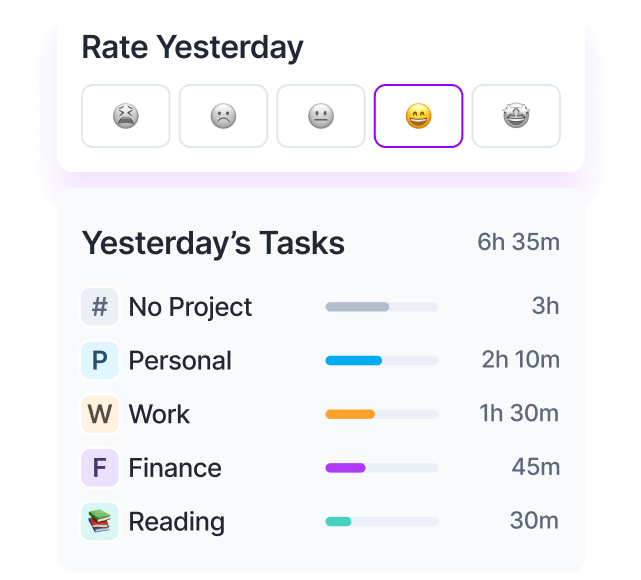The width and height of the screenshot is (641, 580).
Task: Click the blue Personal progress bar
Action: pos(382,361)
